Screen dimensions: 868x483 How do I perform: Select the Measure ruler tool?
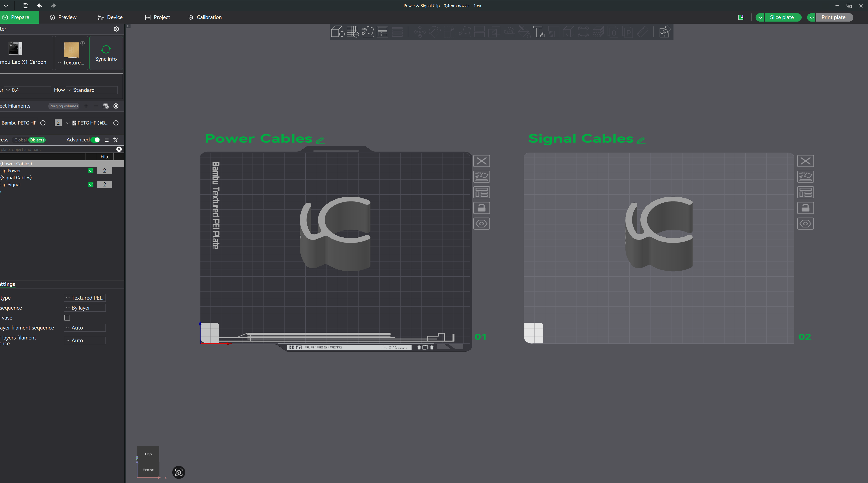pyautogui.click(x=643, y=32)
